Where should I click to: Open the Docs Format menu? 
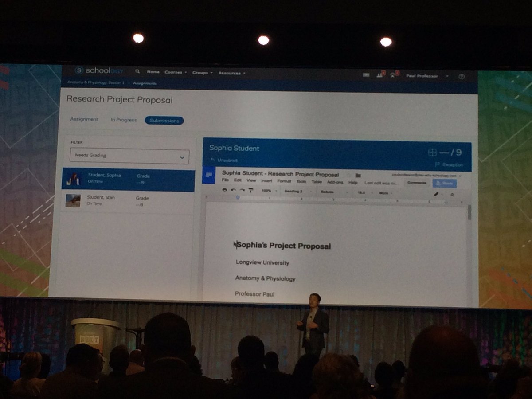(284, 181)
